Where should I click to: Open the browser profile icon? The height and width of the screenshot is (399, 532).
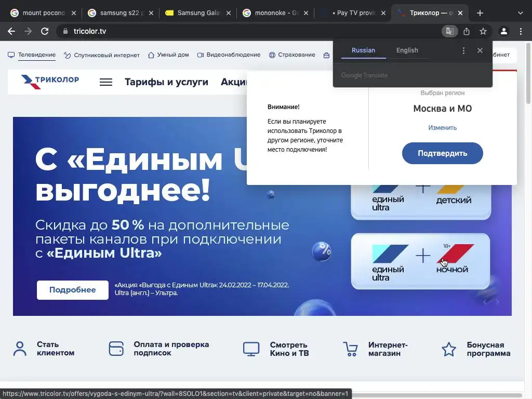tap(504, 31)
